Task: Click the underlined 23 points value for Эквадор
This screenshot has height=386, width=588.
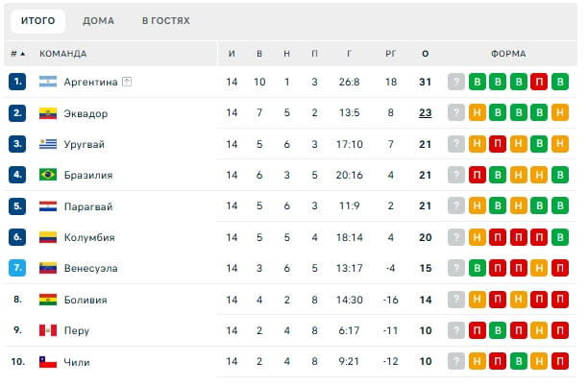Action: (425, 112)
